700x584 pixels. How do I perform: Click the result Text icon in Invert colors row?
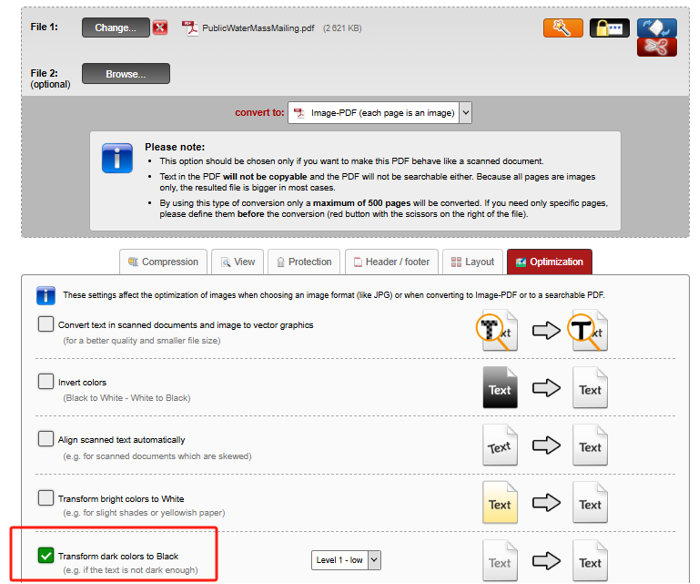point(590,388)
